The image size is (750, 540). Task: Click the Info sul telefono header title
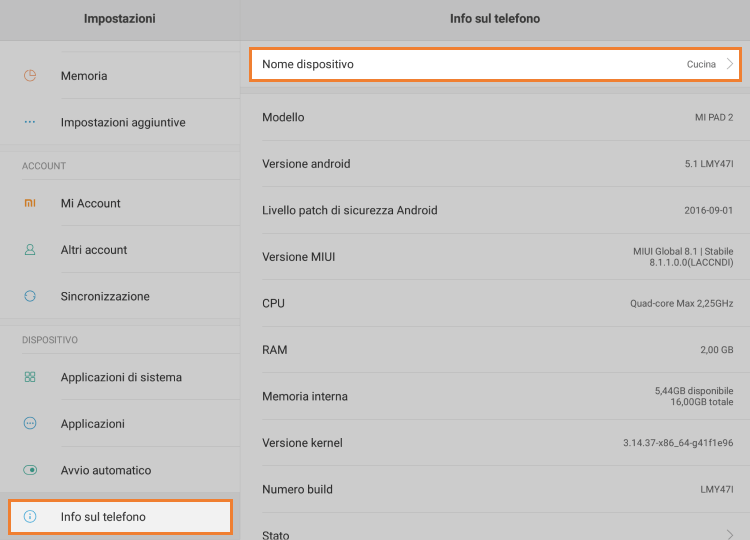point(495,19)
